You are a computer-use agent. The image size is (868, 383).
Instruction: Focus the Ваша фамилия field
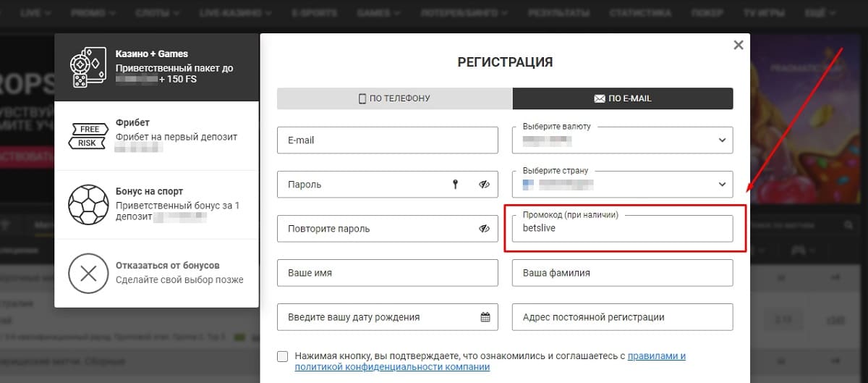[623, 273]
